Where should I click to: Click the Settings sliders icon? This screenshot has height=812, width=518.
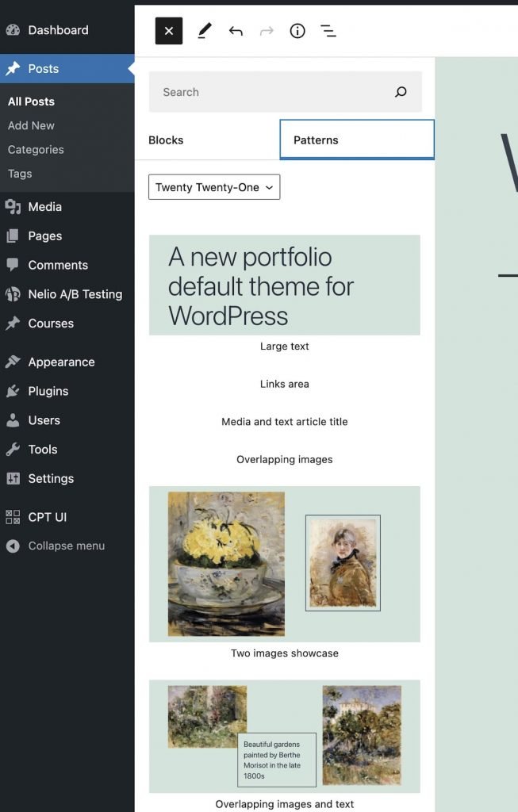point(13,478)
